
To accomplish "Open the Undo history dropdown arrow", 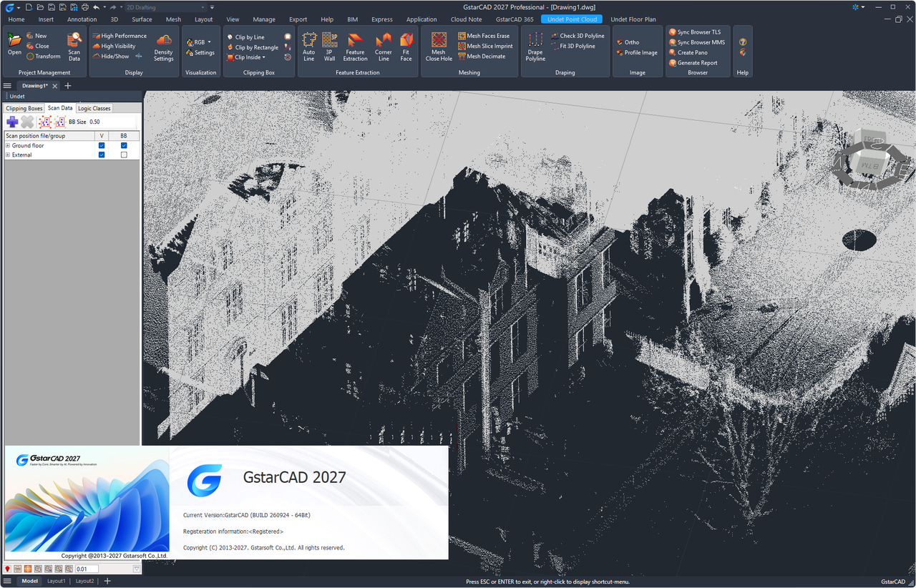I will tap(104, 7).
